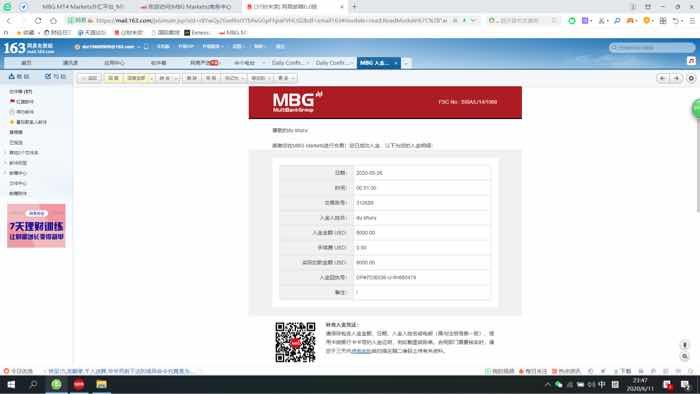Open the to-do mail clock folder
The image size is (700, 394).
(21, 112)
